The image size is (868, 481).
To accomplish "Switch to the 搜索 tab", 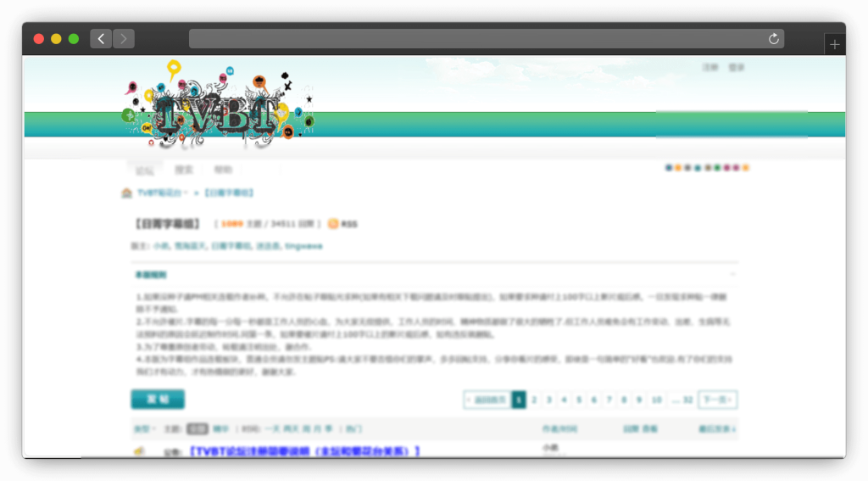I will pyautogui.click(x=184, y=170).
